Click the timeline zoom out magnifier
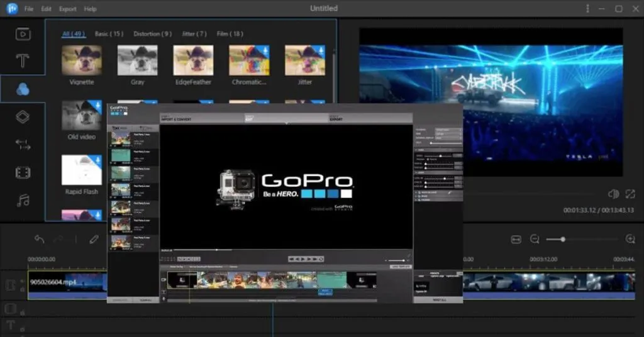 [x=535, y=239]
